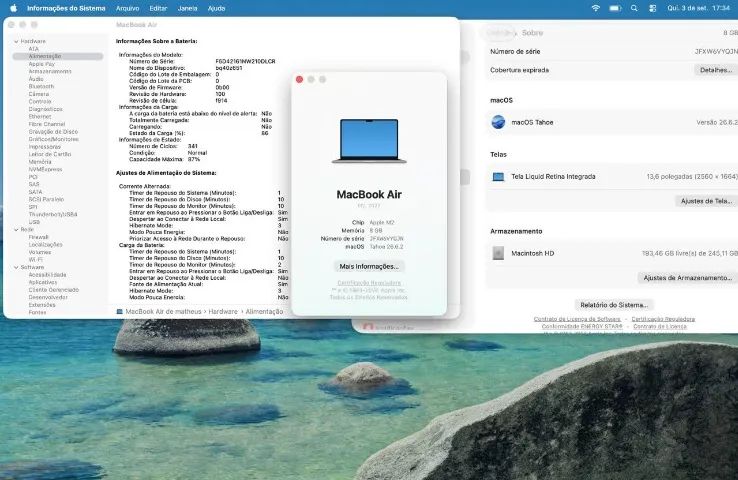Select Desenvolvedor in the sidebar
The image size is (738, 480).
point(48,297)
